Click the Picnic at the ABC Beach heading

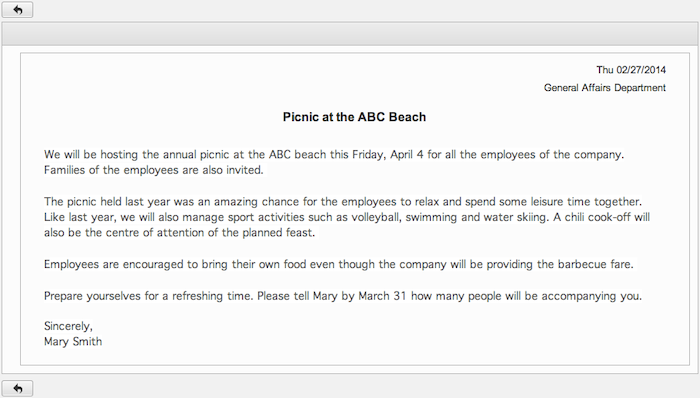point(354,117)
